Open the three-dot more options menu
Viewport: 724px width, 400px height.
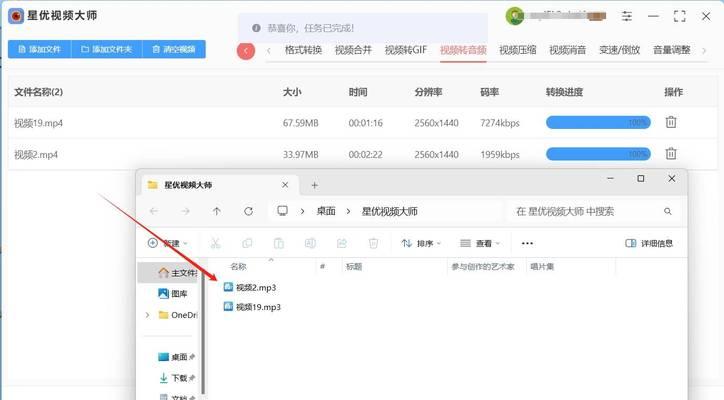tap(527, 243)
